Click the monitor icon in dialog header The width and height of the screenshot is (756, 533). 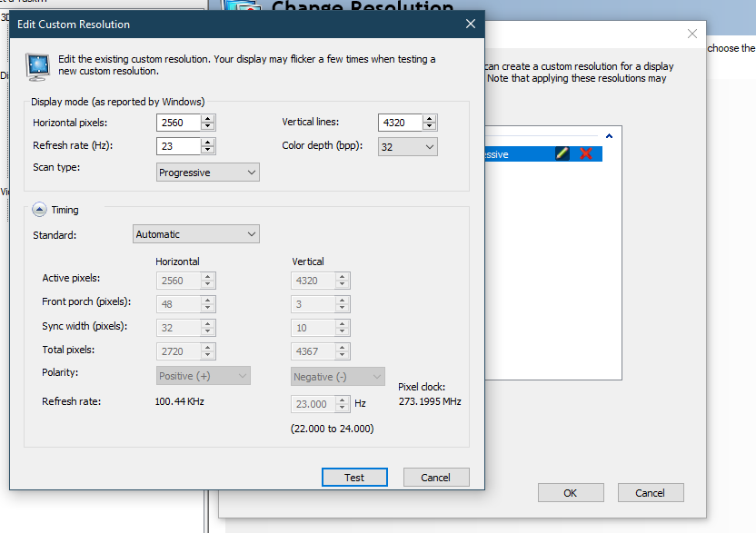pos(38,65)
